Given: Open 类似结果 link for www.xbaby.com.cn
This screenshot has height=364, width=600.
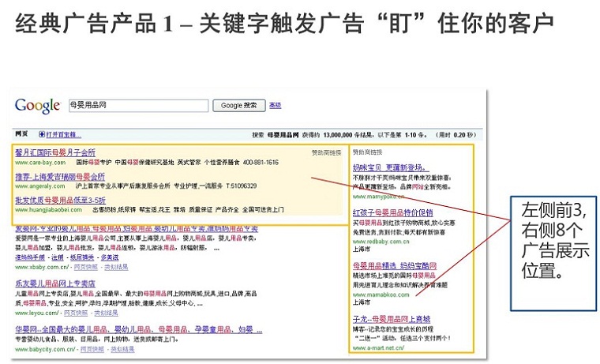Looking at the screenshot, I should tap(116, 267).
